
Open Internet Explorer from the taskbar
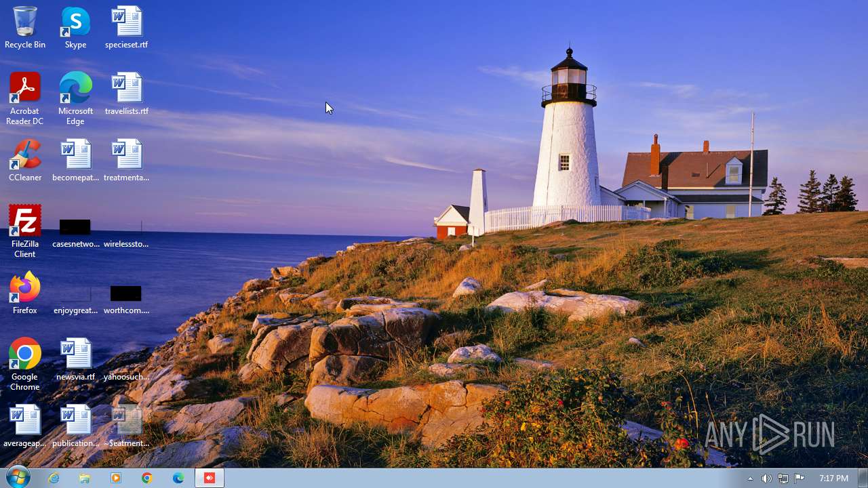pyautogui.click(x=54, y=478)
